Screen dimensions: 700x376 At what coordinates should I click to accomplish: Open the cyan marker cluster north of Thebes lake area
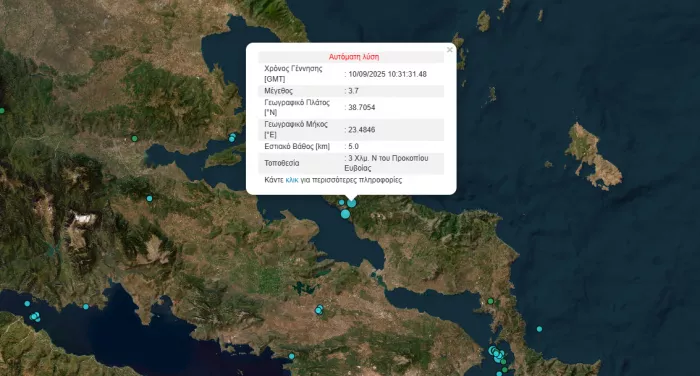point(319,309)
